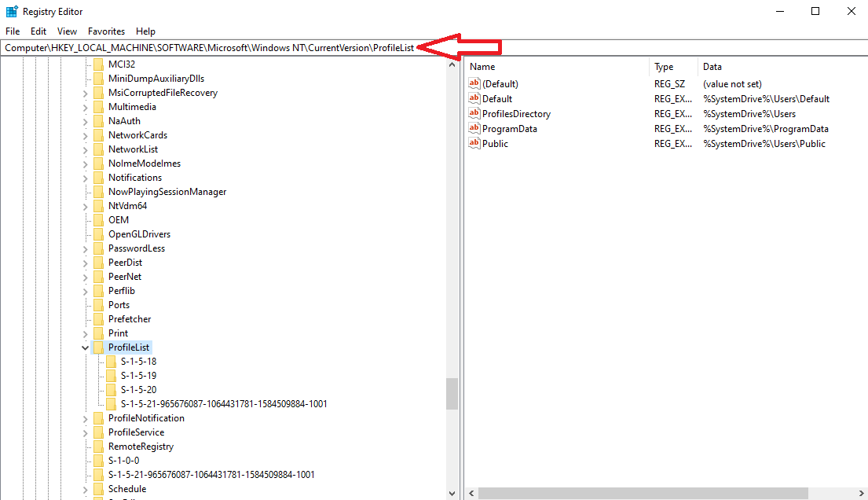Select the MiniDumpAuxiliaryDlls folder icon

(x=98, y=79)
